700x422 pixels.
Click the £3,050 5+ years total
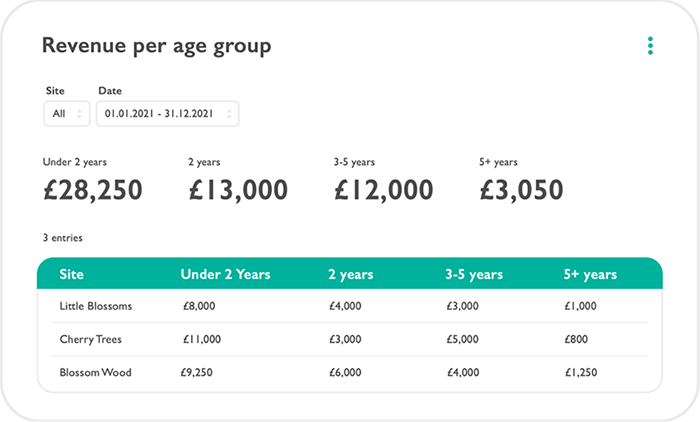[521, 190]
